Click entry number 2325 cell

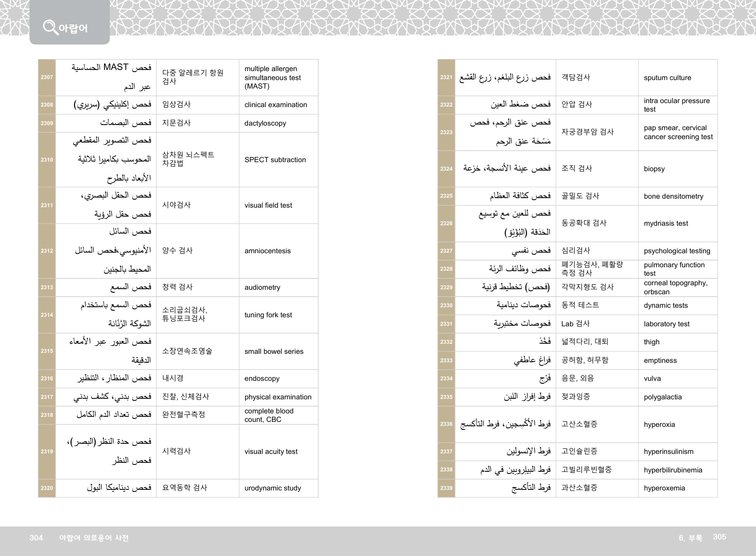tap(446, 196)
